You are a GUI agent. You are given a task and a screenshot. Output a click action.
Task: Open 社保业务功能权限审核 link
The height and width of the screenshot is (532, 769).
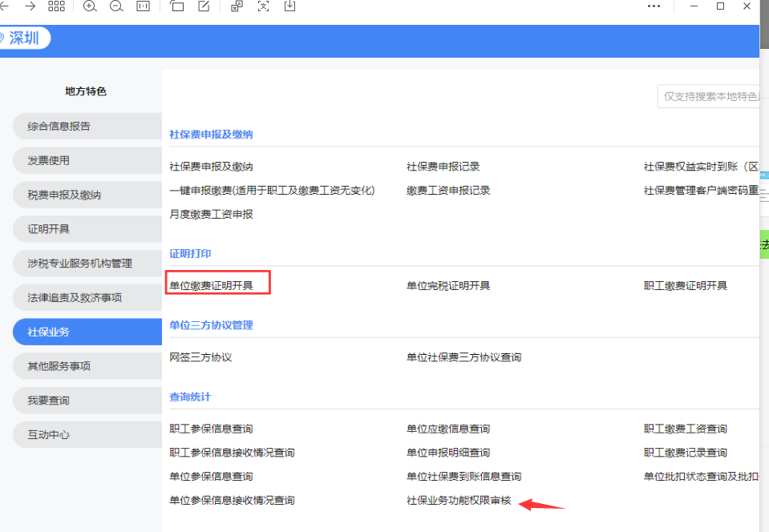pyautogui.click(x=459, y=500)
